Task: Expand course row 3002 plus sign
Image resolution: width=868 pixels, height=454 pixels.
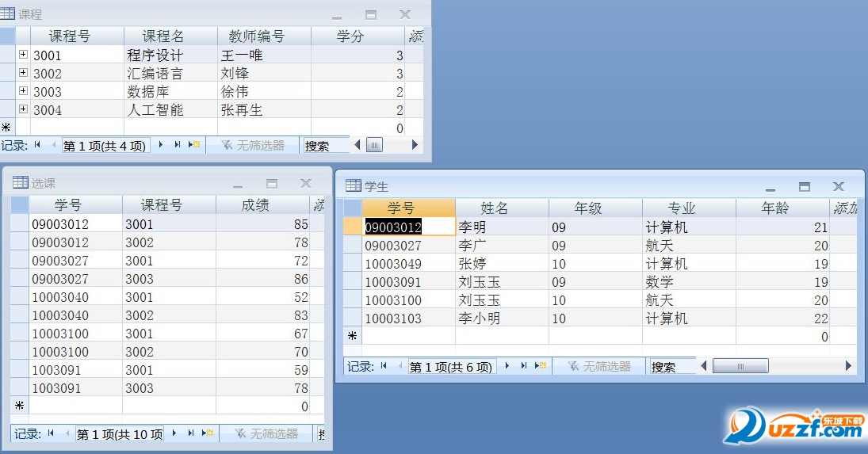Action: (23, 72)
